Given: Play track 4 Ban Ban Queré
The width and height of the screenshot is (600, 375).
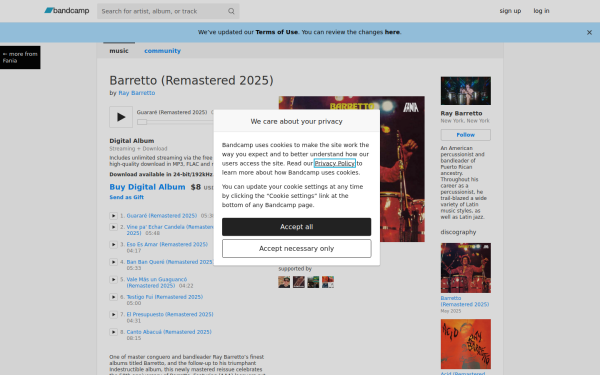Looking at the screenshot, I should pyautogui.click(x=113, y=262).
